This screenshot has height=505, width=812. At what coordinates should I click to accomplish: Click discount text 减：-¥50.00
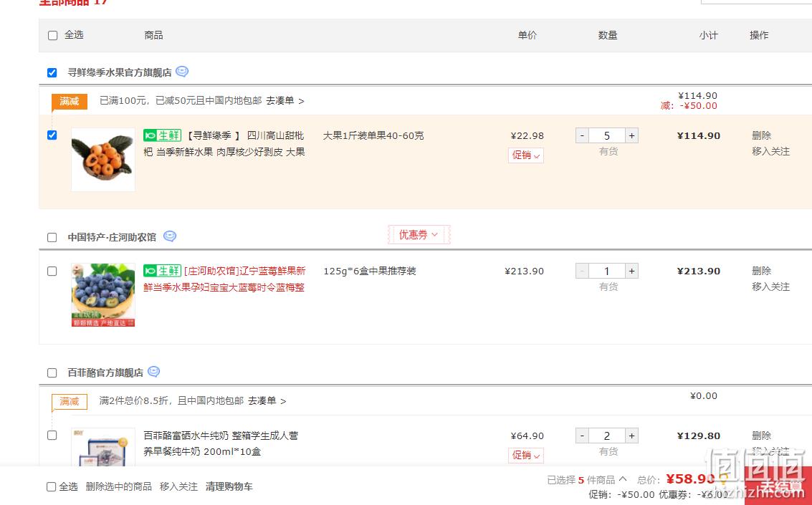click(x=689, y=105)
